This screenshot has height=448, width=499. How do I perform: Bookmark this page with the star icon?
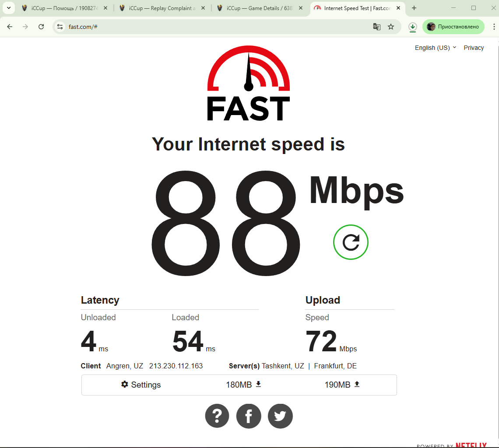(391, 27)
